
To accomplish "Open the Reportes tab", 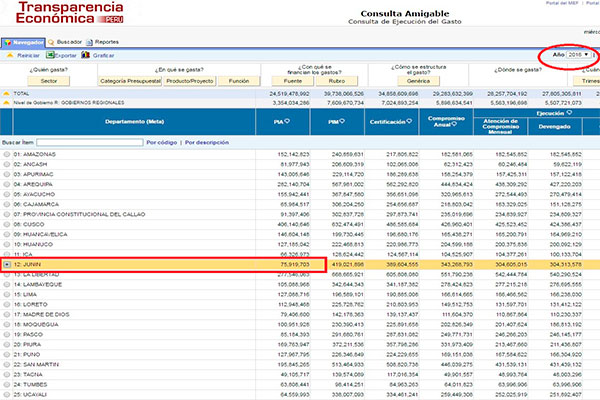I will [103, 42].
